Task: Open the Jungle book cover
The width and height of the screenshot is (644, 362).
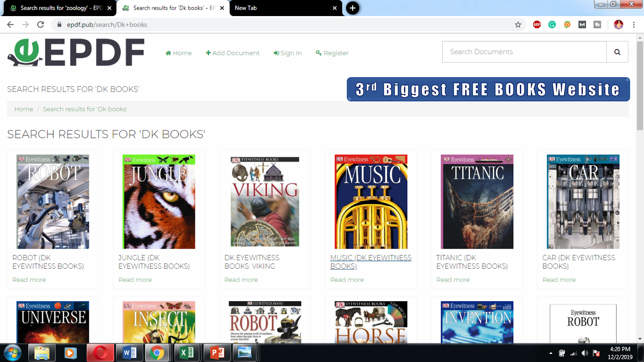Action: [x=159, y=202]
